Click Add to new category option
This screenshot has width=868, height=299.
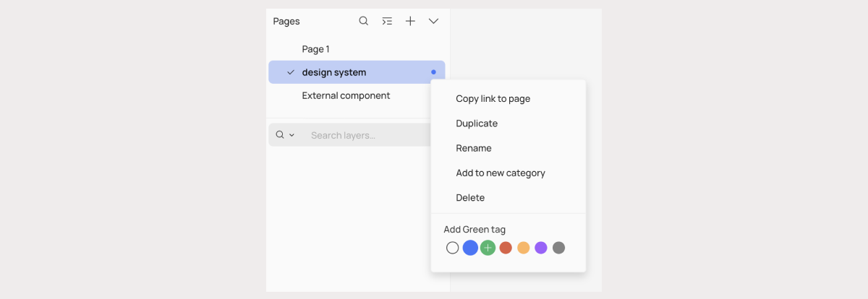pos(501,173)
